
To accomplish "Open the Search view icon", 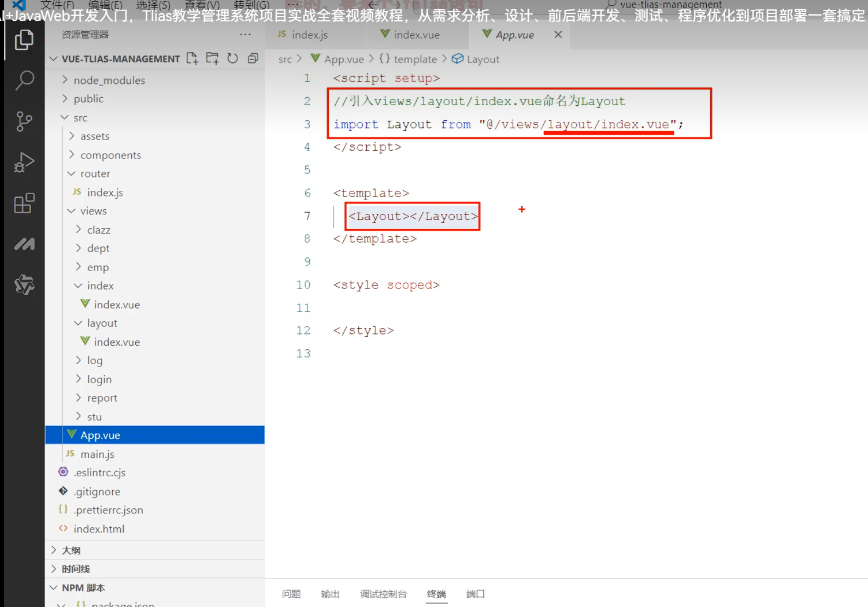I will point(24,80).
